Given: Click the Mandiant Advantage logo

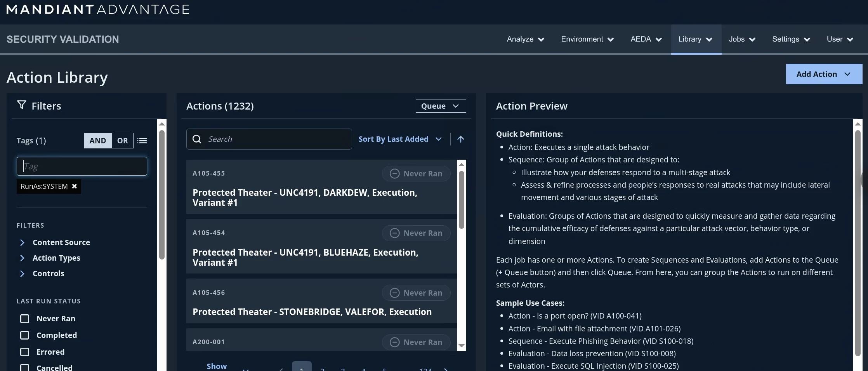Looking at the screenshot, I should click(98, 9).
